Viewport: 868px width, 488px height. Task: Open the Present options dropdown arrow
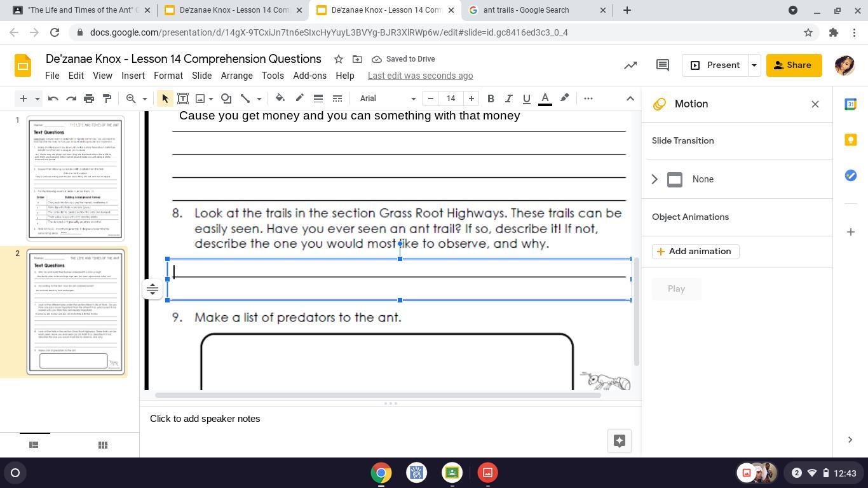pyautogui.click(x=754, y=65)
